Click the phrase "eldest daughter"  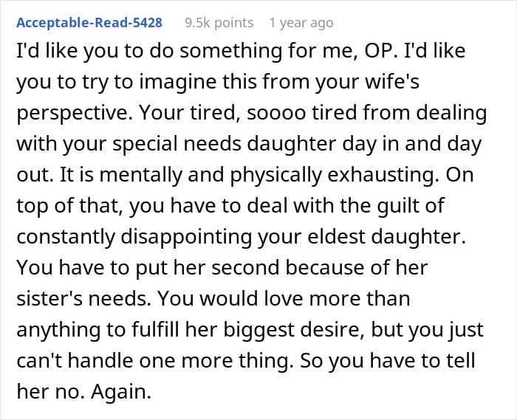point(361,237)
